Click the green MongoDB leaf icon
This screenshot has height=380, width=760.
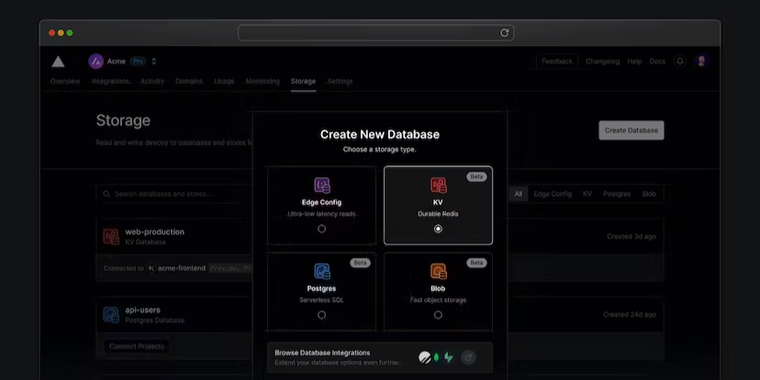click(436, 358)
